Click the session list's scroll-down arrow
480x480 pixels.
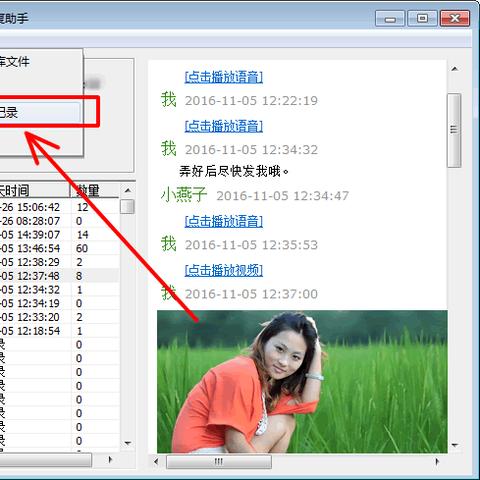pos(127,443)
